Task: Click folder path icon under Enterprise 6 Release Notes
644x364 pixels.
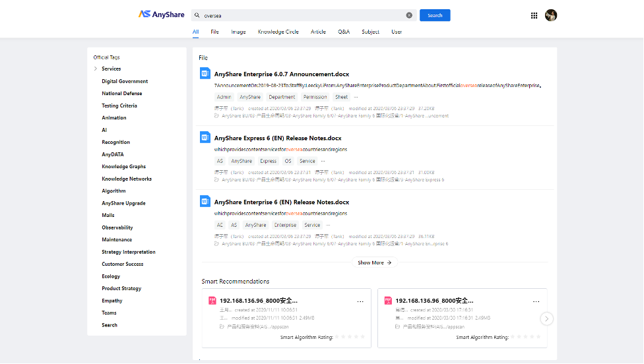Action: coord(216,244)
